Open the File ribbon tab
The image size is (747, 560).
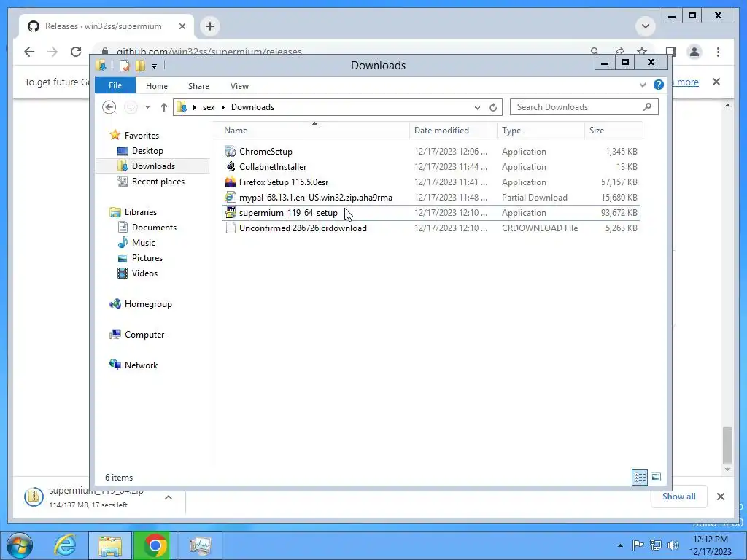click(x=115, y=85)
